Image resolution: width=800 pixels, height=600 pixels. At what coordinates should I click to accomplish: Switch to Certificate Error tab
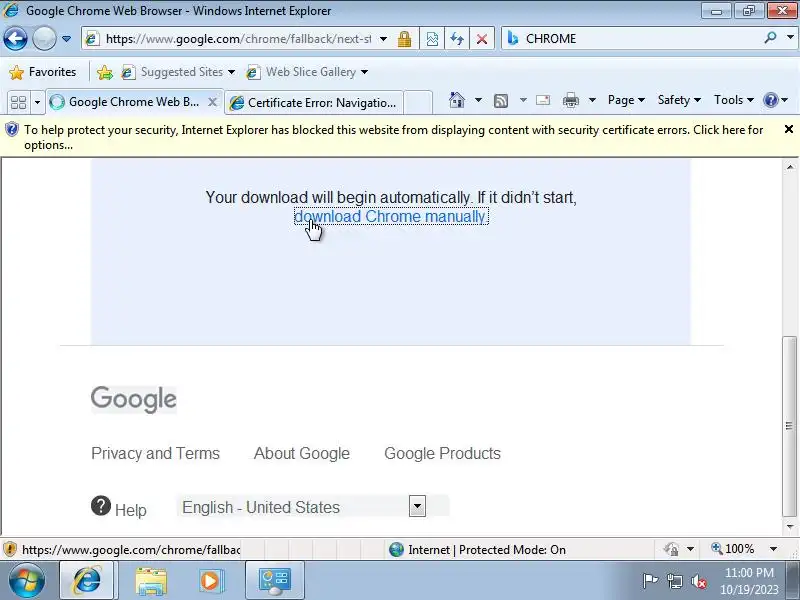314,103
